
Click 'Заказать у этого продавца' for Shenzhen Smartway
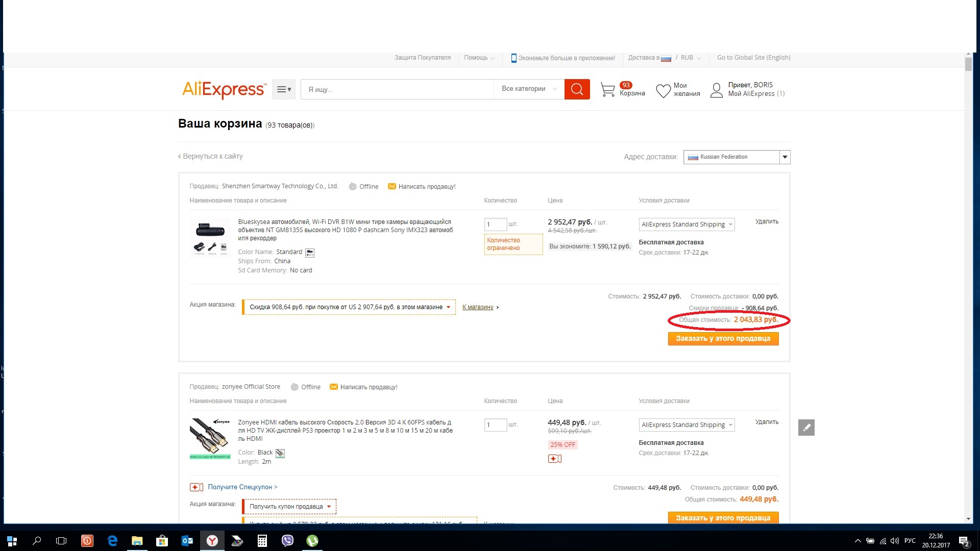pos(723,339)
